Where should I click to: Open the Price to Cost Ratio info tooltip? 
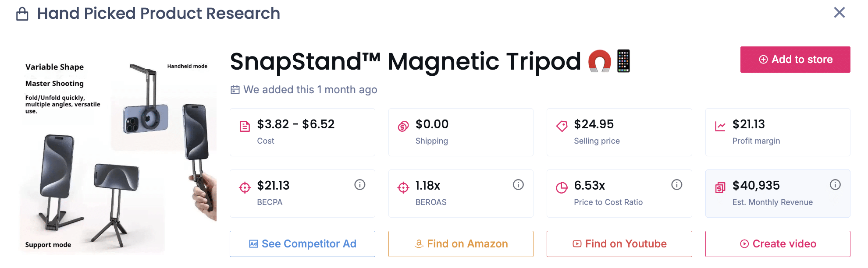676,184
